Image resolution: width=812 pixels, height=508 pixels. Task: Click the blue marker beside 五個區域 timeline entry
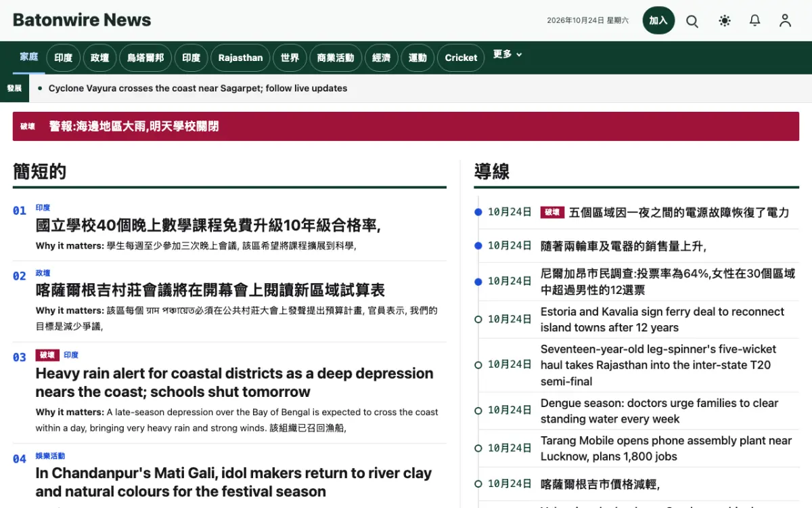(x=478, y=212)
